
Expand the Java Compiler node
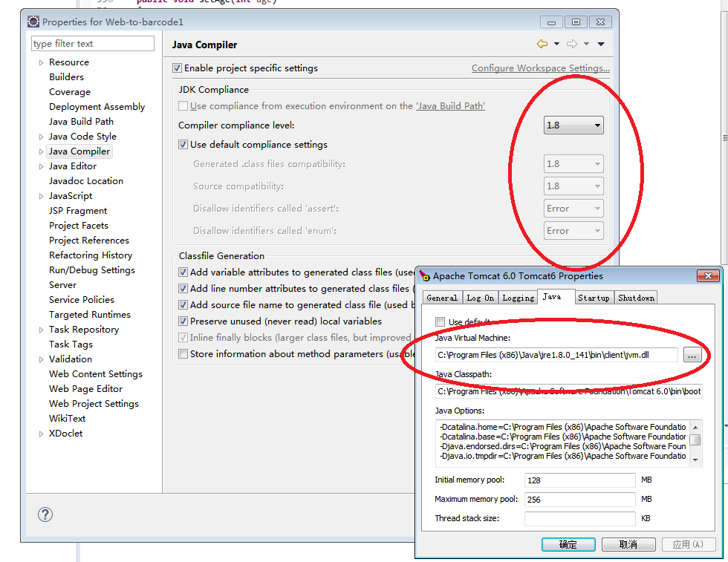[x=41, y=151]
